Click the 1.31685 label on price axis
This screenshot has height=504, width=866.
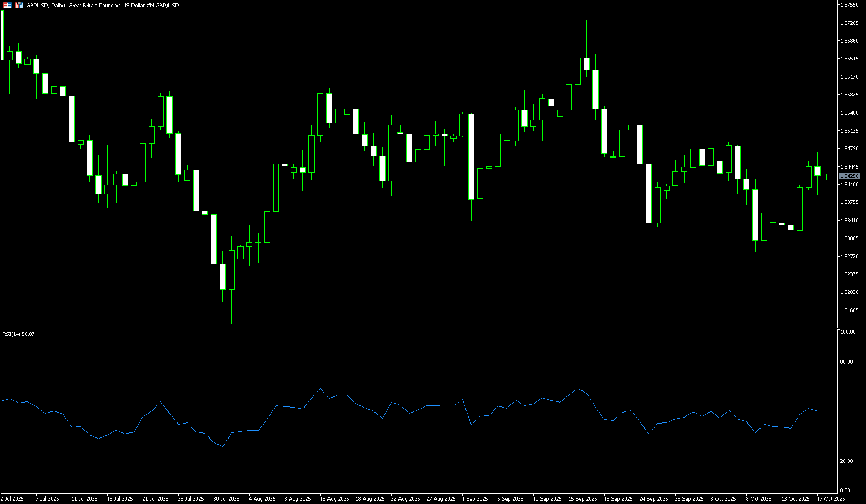(850, 310)
